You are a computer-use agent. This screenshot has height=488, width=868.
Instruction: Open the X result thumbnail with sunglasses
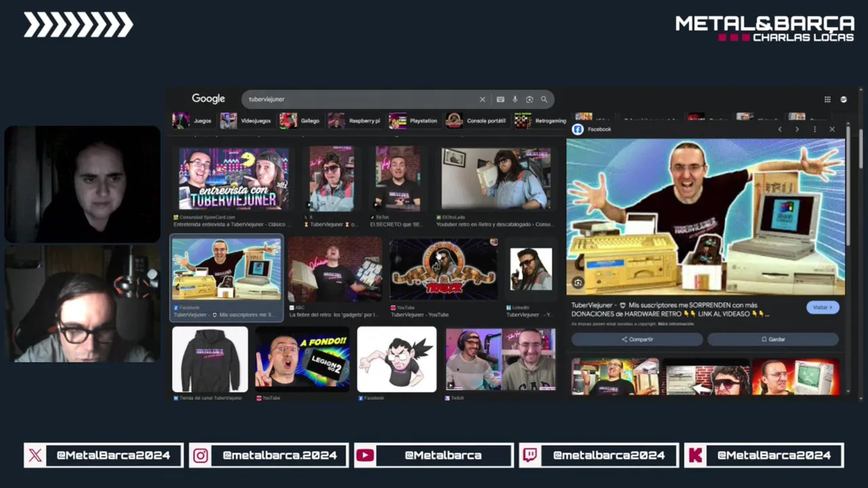point(332,179)
